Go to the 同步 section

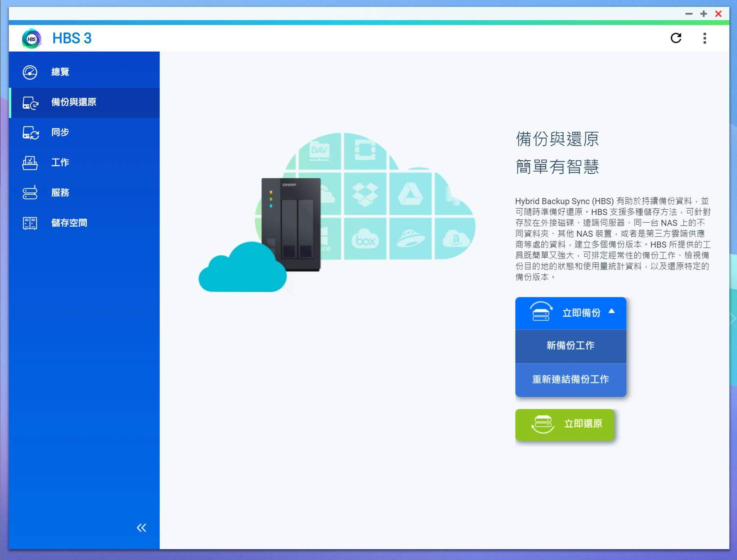click(84, 132)
